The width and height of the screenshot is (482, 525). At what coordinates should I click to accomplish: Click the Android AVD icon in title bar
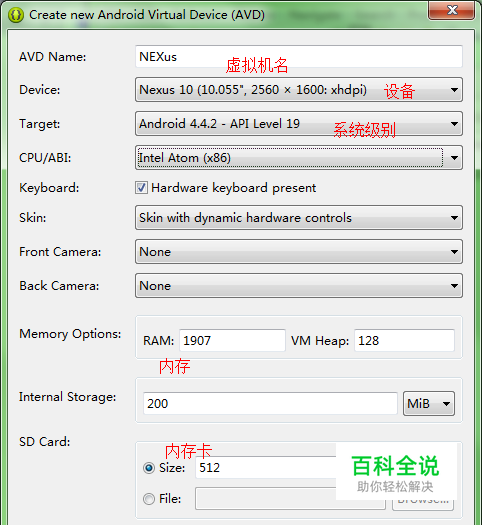[16, 15]
